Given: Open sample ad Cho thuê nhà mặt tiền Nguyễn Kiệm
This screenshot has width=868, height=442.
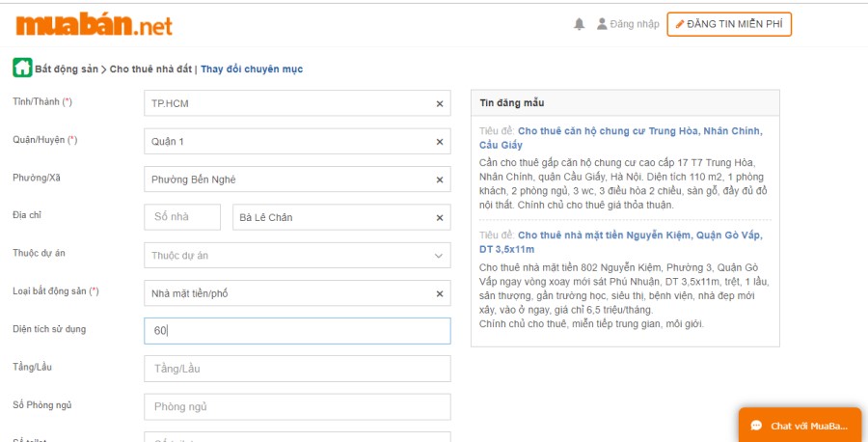Looking at the screenshot, I should [x=620, y=242].
